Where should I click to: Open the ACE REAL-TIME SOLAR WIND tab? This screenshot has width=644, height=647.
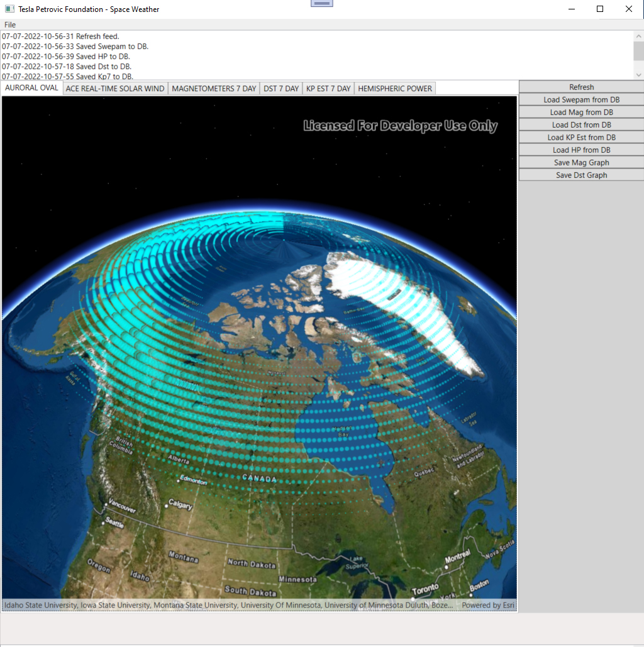click(x=115, y=88)
